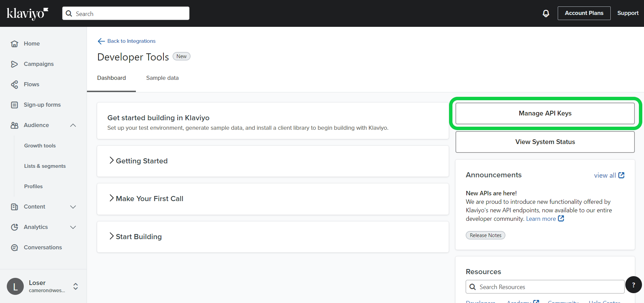644x303 pixels.
Task: Click the Campaigns paper-plane icon
Action: pyautogui.click(x=14, y=64)
